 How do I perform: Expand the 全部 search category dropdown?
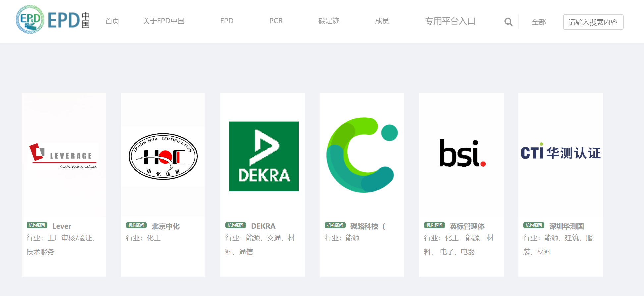click(539, 22)
